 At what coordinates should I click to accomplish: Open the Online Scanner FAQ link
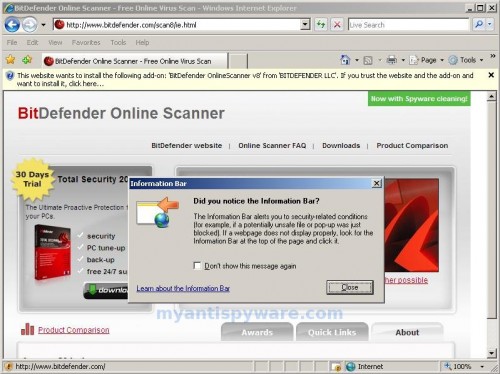pos(272,146)
